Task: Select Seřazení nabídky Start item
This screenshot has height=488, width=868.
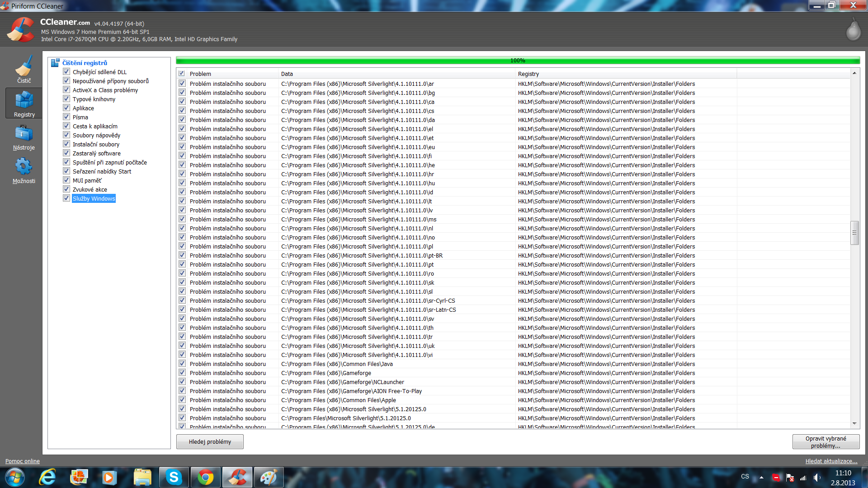Action: coord(102,171)
